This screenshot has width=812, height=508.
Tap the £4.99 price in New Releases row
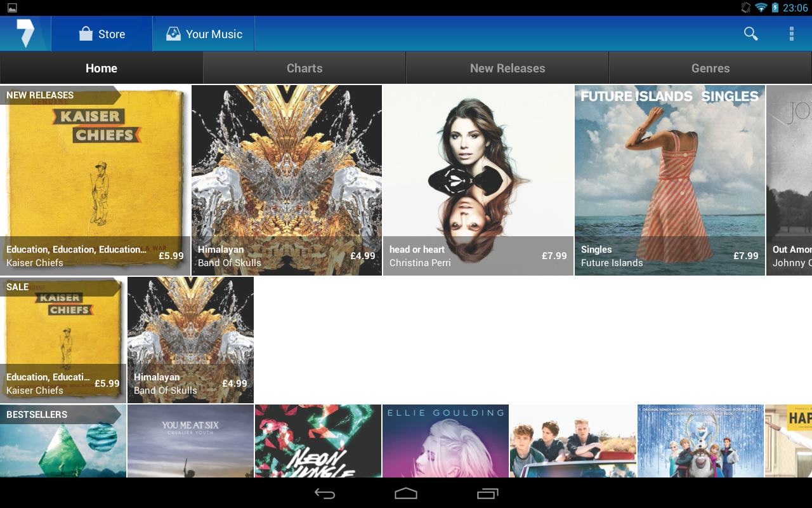tap(363, 256)
